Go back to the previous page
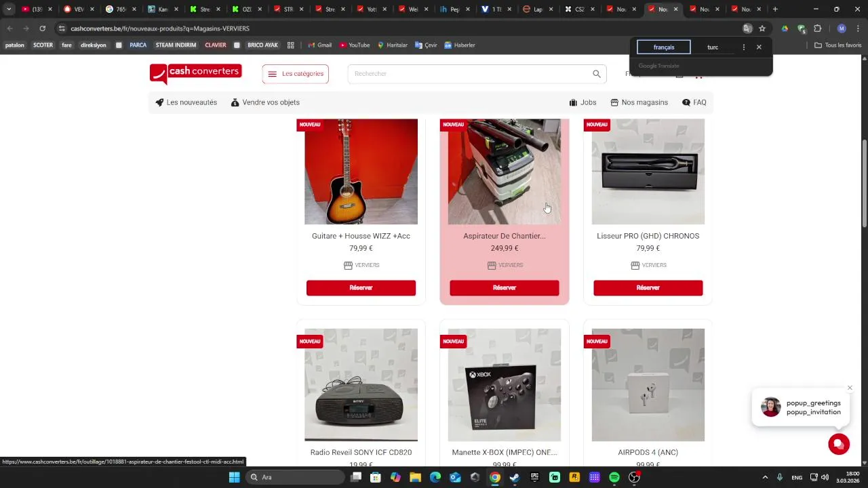This screenshot has height=488, width=868. click(x=9, y=28)
